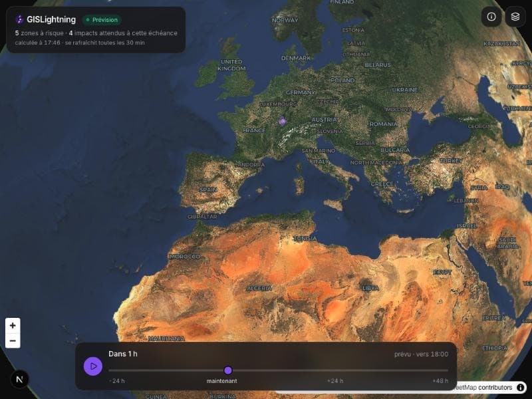Screen dimensions: 532x399
Task: Click the GREECE map label
Action: tap(382, 184)
